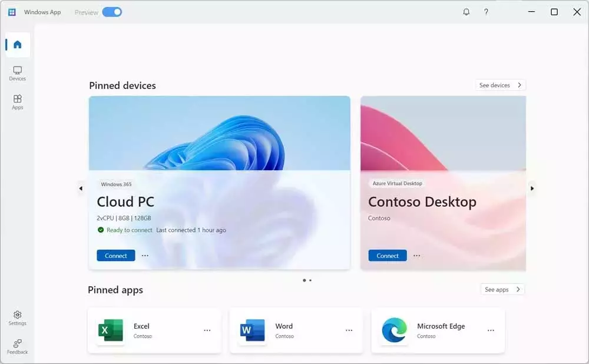Click the green ready status checkmark

101,230
